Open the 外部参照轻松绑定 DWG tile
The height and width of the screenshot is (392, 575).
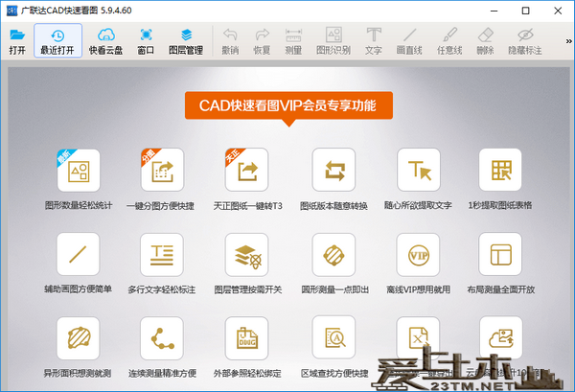247,338
